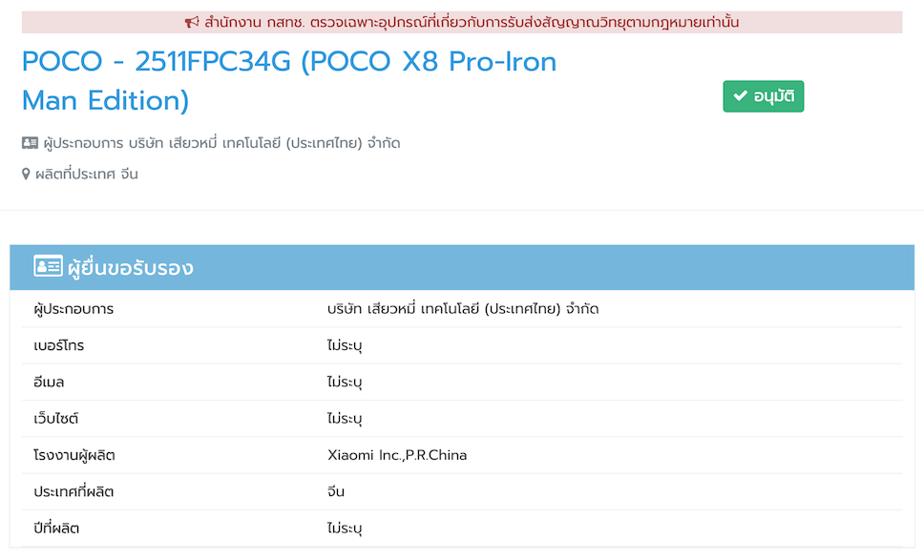The image size is (924, 560).
Task: Click the อีเมล row label
Action: click(49, 382)
